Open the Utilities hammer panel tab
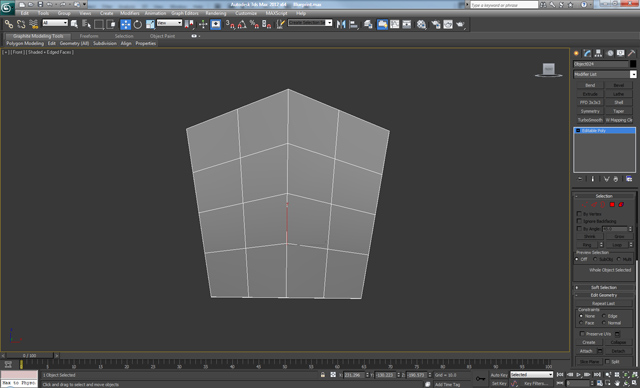This screenshot has height=388, width=640. 631,53
